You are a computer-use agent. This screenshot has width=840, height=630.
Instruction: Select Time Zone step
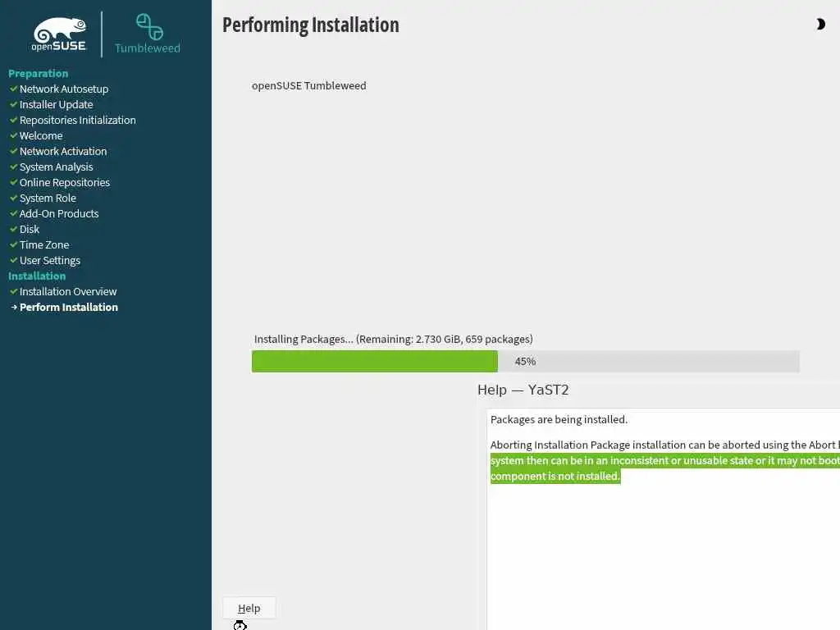click(x=44, y=244)
